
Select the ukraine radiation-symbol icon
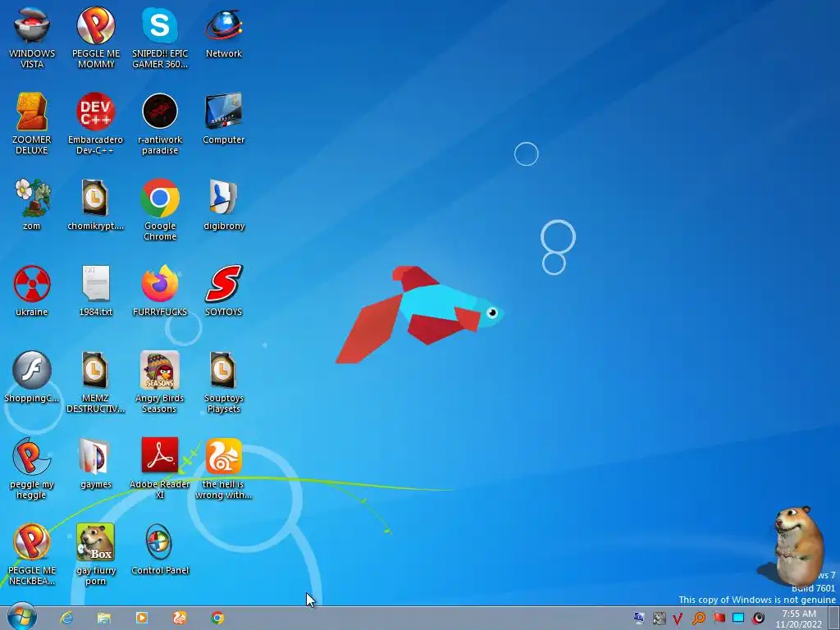coord(32,291)
